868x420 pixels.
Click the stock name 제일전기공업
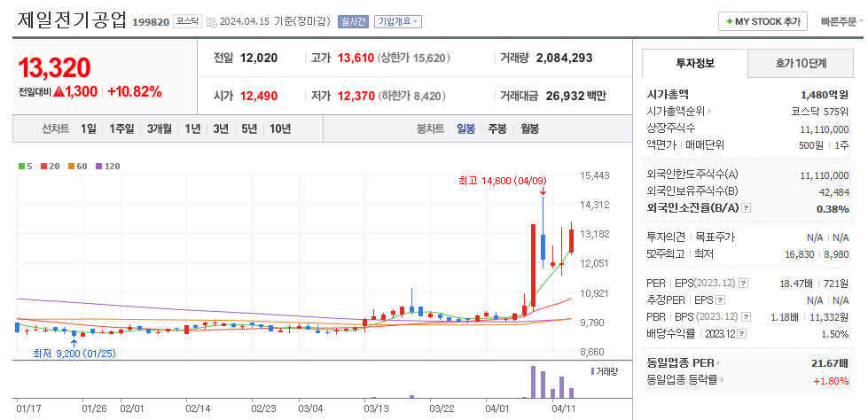(72, 21)
